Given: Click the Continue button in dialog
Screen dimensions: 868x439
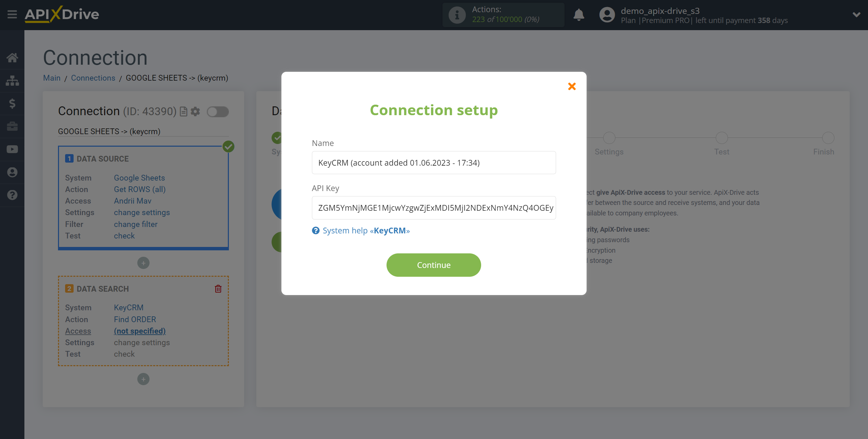Looking at the screenshot, I should coord(434,264).
